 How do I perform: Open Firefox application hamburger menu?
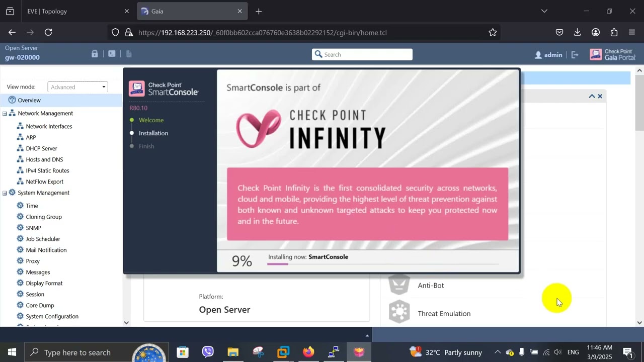point(632,32)
